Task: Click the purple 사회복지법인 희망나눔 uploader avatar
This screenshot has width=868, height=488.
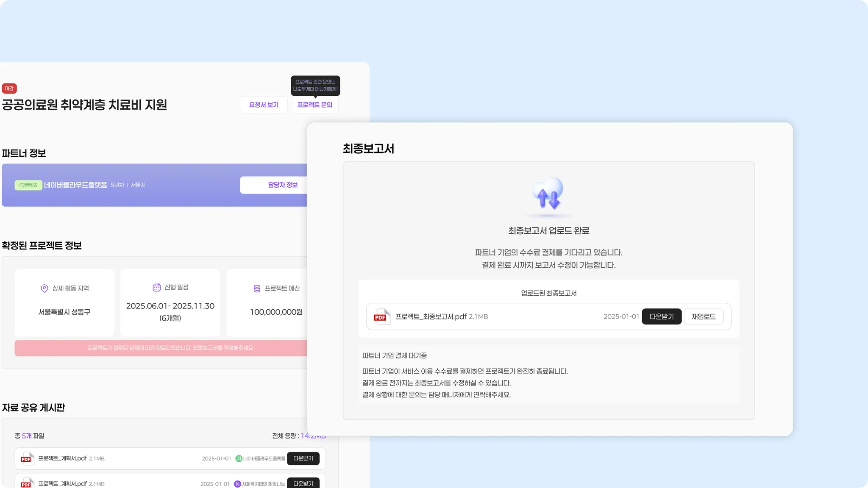Action: point(237,484)
